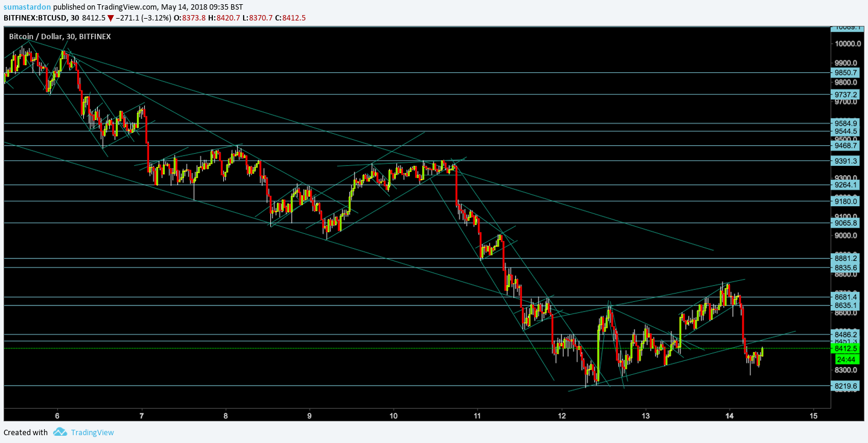Select the 8486.2 price level label

[844, 335]
